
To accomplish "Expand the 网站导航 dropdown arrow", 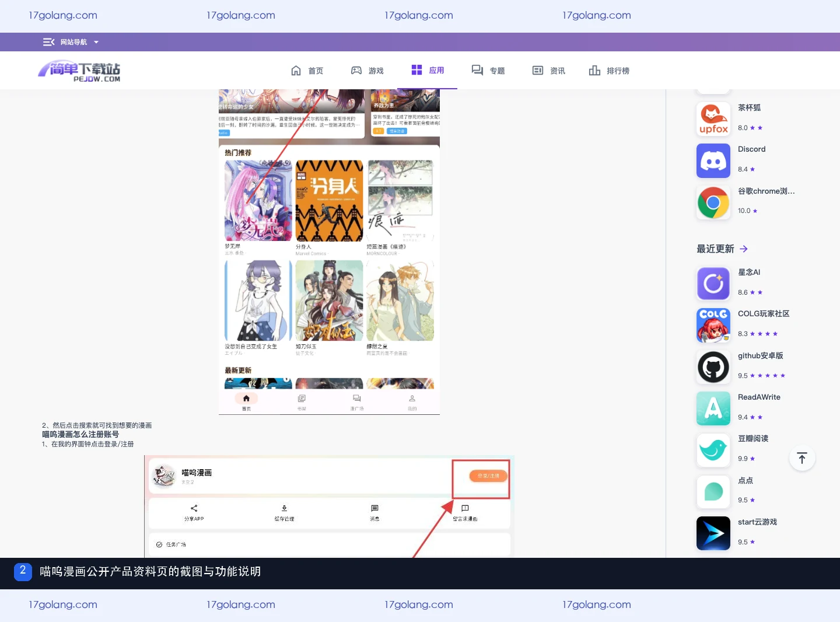I will pos(96,42).
